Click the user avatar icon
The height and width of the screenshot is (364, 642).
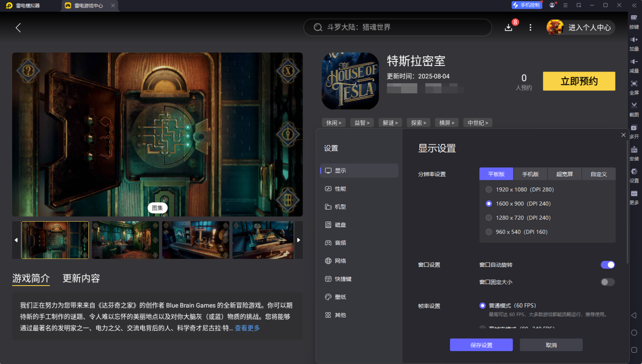click(555, 27)
